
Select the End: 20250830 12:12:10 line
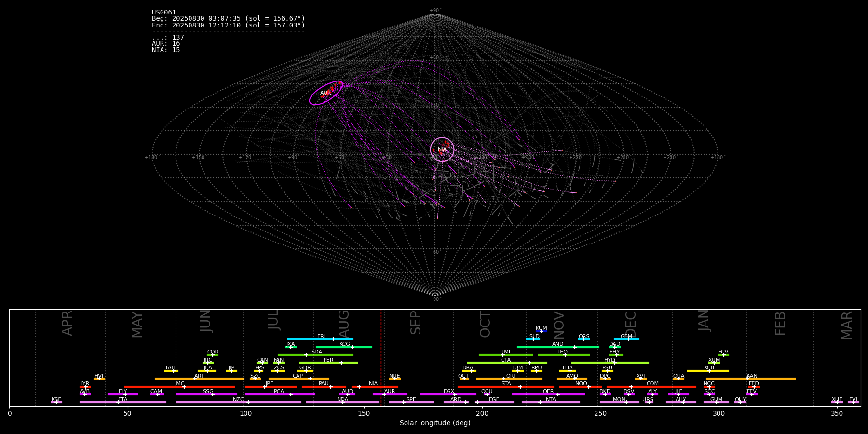pyautogui.click(x=229, y=25)
